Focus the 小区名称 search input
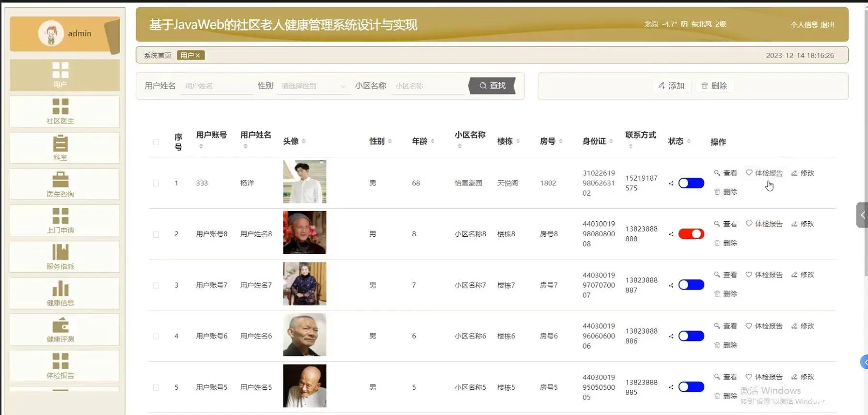 427,86
